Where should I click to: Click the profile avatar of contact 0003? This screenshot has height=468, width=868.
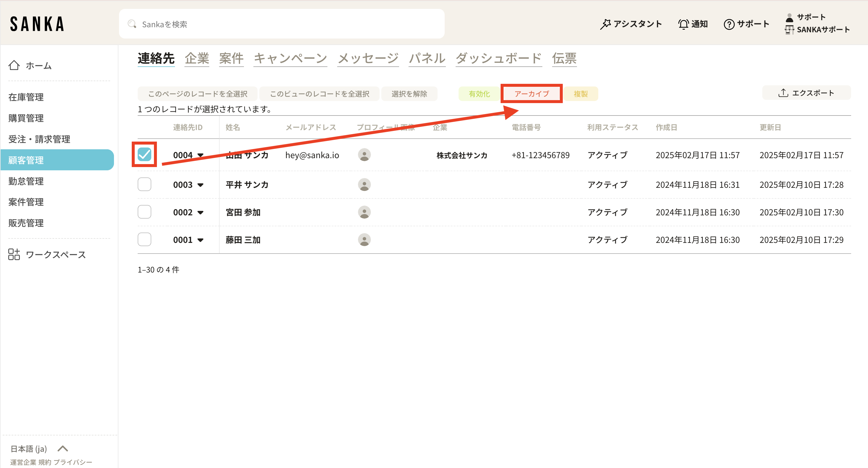pyautogui.click(x=364, y=185)
